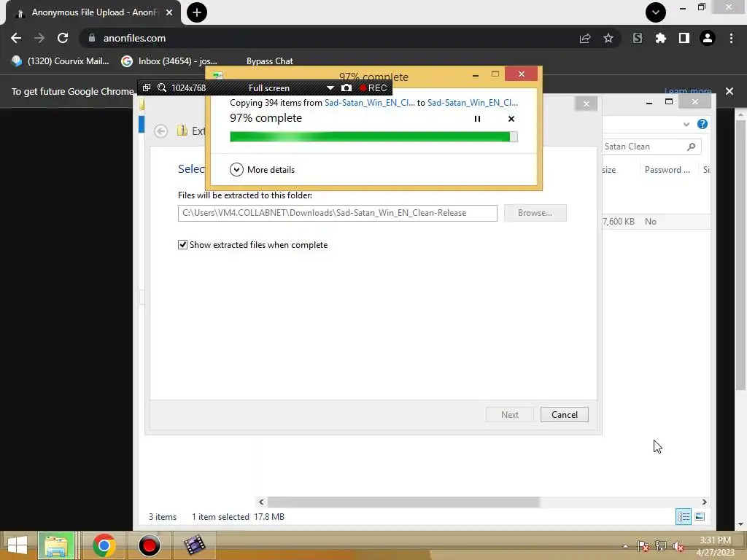This screenshot has width=747, height=560.
Task: Switch Explorer to details view icon
Action: click(x=683, y=517)
